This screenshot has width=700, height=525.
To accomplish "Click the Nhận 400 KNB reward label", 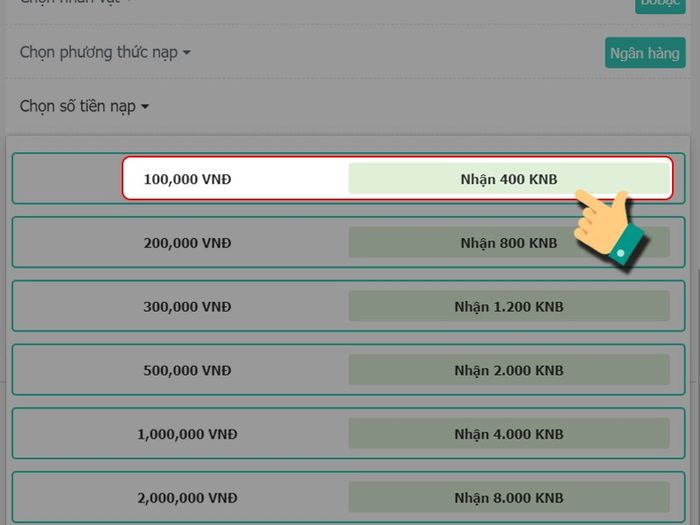I will coord(509,179).
